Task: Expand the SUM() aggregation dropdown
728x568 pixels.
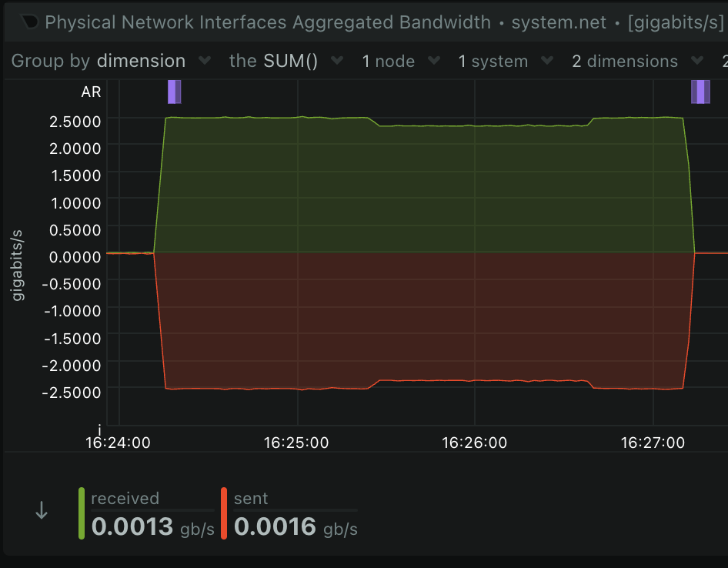Action: coord(286,61)
